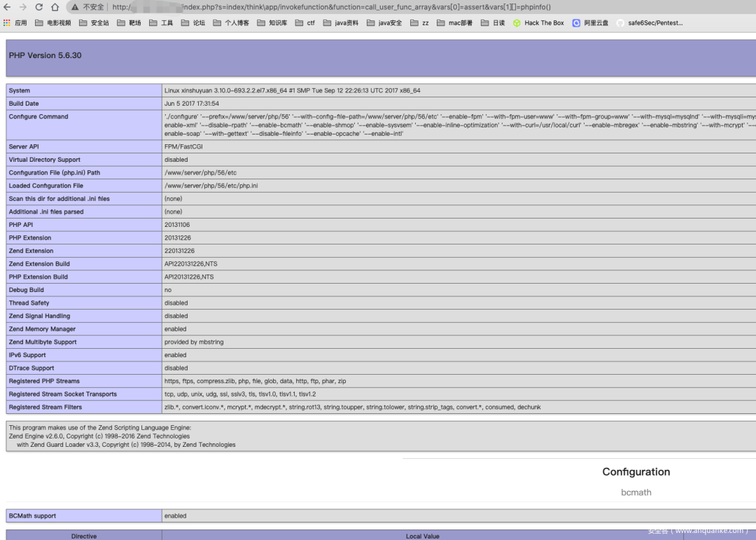The image size is (756, 540).
Task: Open the java安全 bookmark folder
Action: click(384, 22)
